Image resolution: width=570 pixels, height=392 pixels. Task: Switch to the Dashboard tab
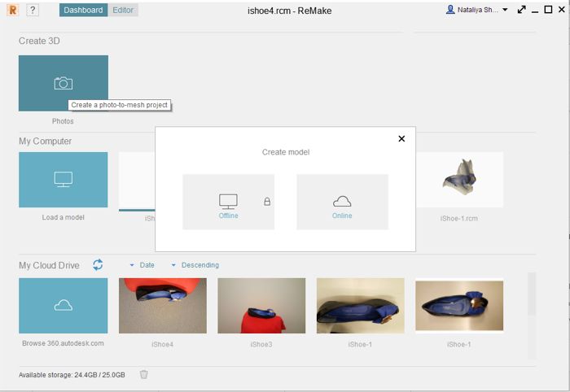pos(83,10)
